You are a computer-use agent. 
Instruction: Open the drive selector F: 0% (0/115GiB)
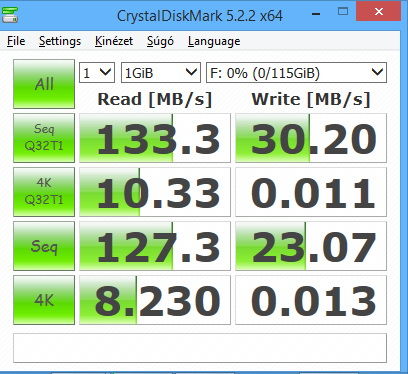tap(296, 72)
